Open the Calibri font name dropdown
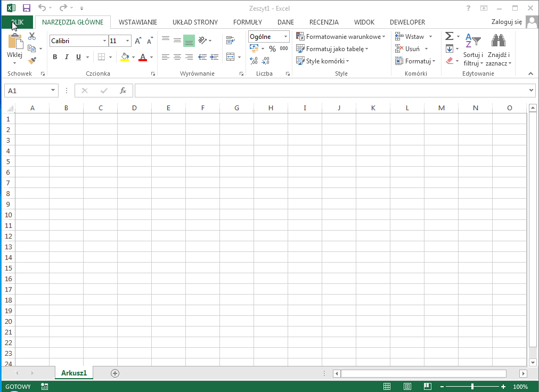Screen dimensions: 539x392 click(x=104, y=41)
